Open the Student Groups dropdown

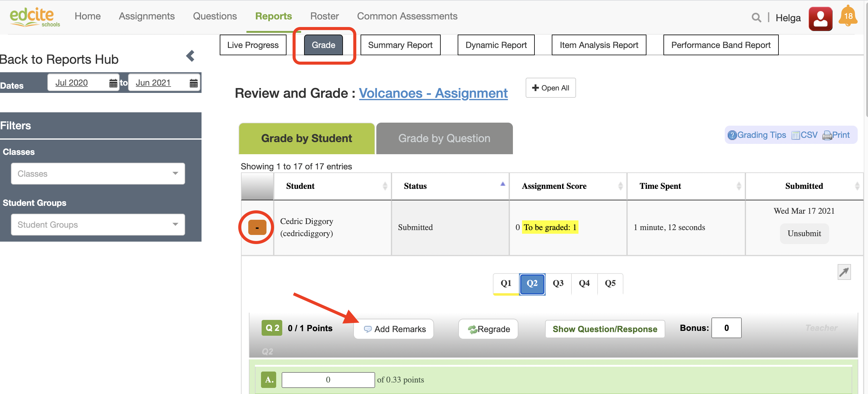pyautogui.click(x=98, y=224)
